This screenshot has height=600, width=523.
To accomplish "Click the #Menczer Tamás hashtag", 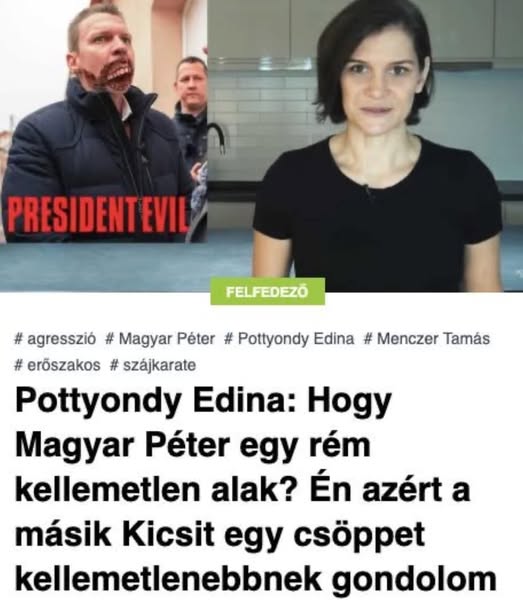I will point(427,339).
